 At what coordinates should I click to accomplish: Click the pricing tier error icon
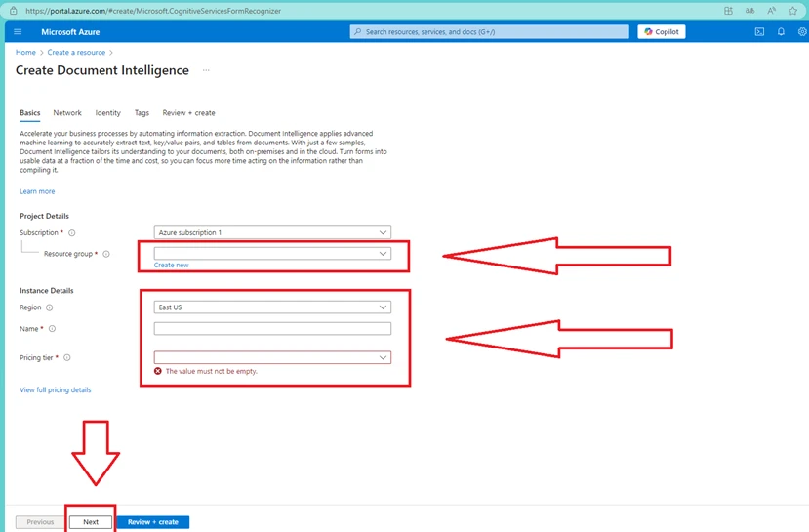tap(158, 371)
